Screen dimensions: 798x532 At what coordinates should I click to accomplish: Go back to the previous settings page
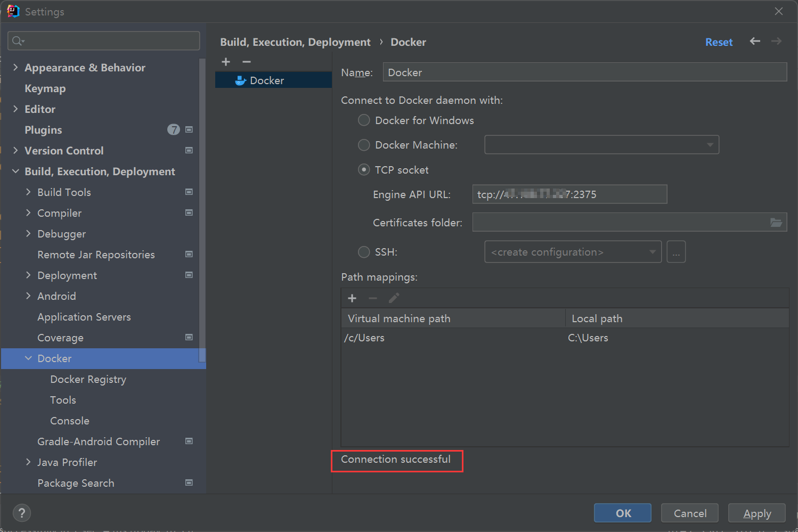tap(755, 41)
